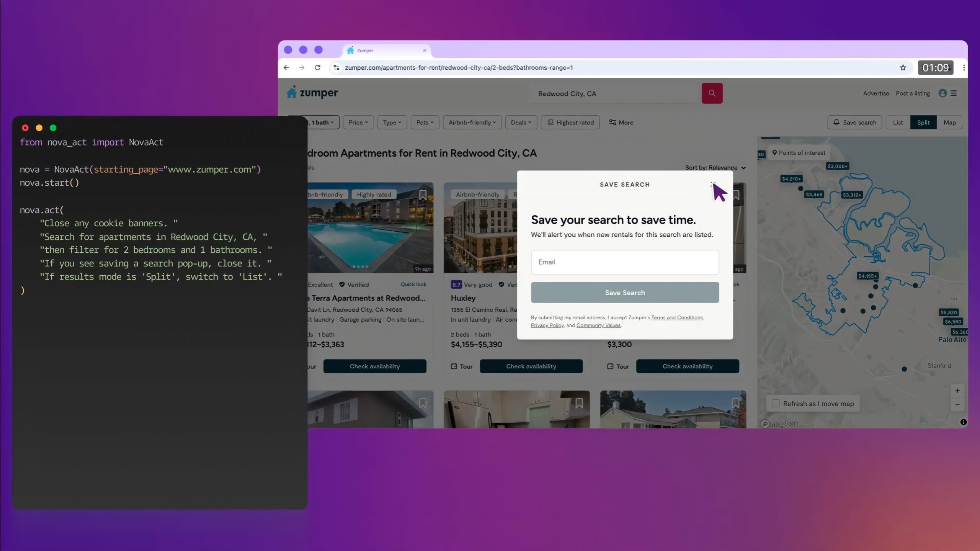The image size is (980, 551).
Task: Expand the Price filter dropdown
Action: point(358,122)
